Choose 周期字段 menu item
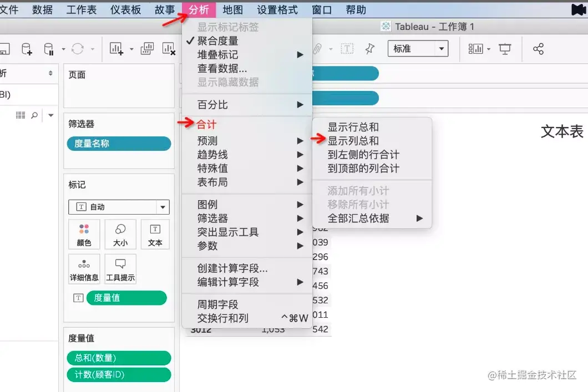The height and width of the screenshot is (392, 588). (x=247, y=304)
